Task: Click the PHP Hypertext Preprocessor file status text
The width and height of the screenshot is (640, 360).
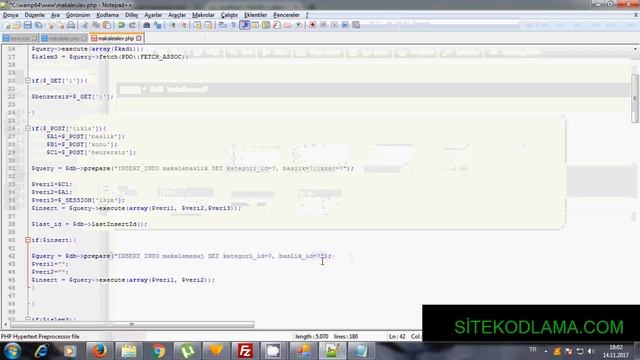Action: [40, 337]
